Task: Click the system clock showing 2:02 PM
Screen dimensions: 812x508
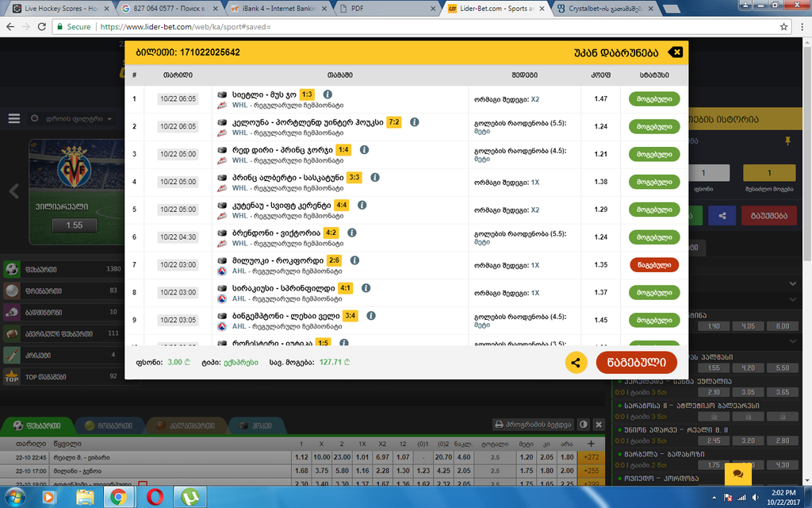Action: [x=783, y=493]
